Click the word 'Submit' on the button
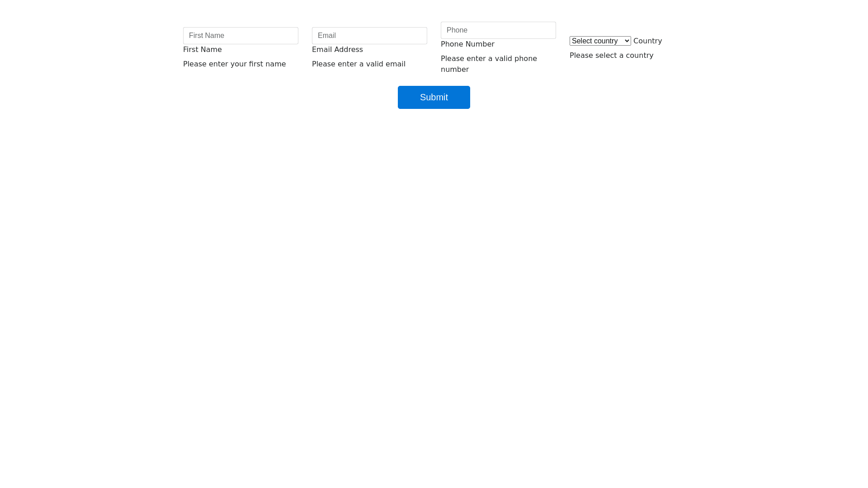The image size is (868, 488). point(434,98)
